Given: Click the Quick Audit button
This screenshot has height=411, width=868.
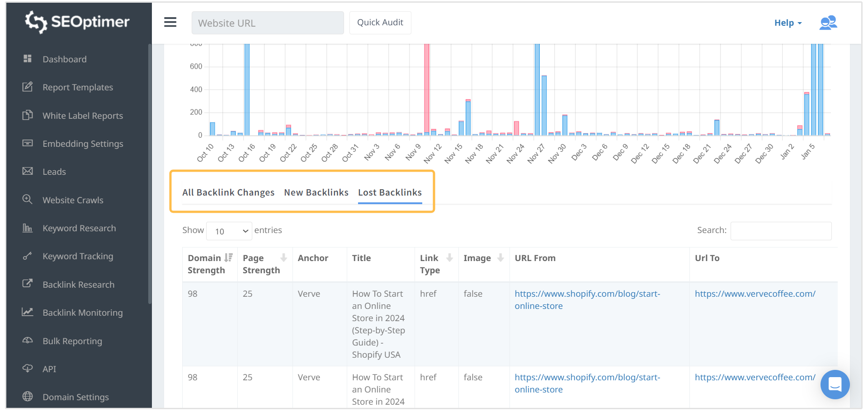Looking at the screenshot, I should [x=380, y=23].
